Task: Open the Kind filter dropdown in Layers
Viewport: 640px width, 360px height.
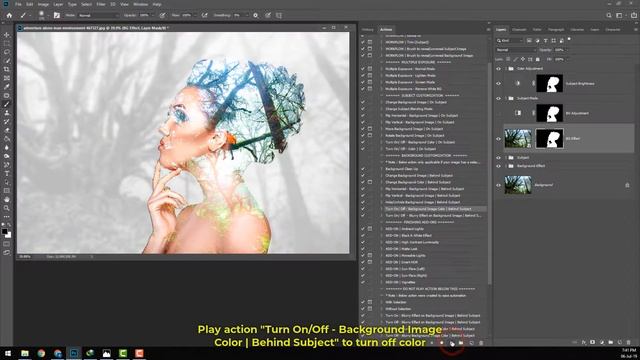Action: click(x=509, y=40)
